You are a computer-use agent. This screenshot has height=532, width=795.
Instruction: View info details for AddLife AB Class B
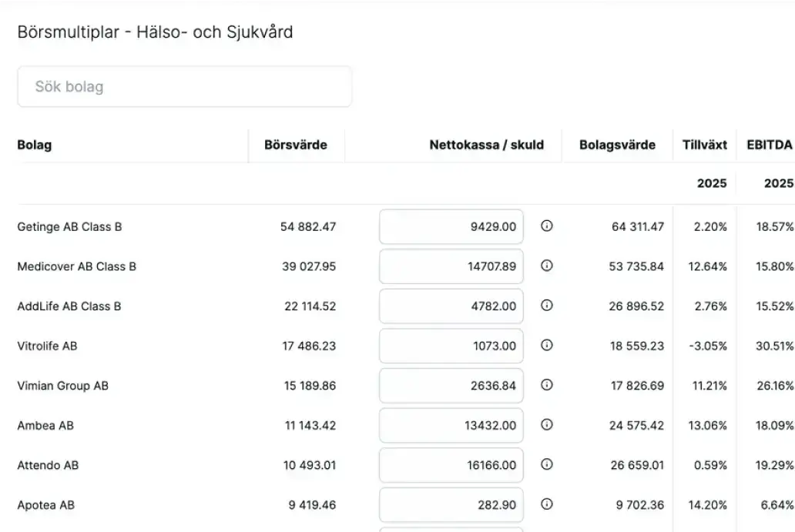tap(547, 306)
